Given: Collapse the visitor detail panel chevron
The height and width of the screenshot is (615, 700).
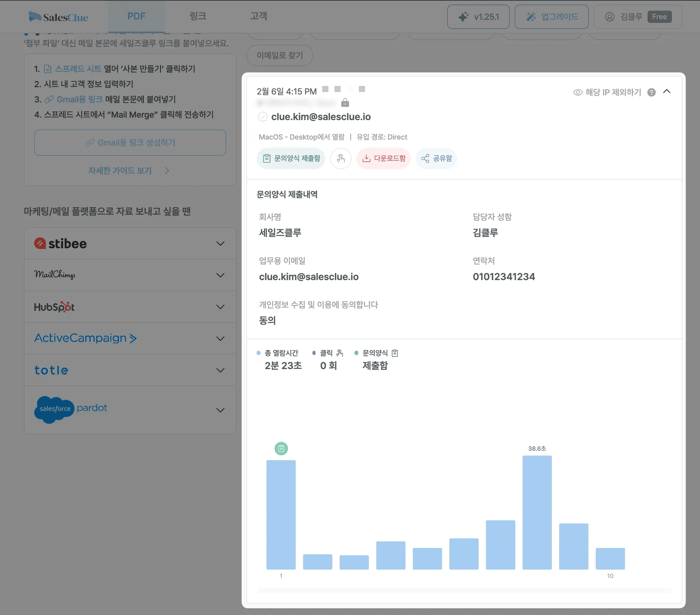Looking at the screenshot, I should (x=667, y=92).
